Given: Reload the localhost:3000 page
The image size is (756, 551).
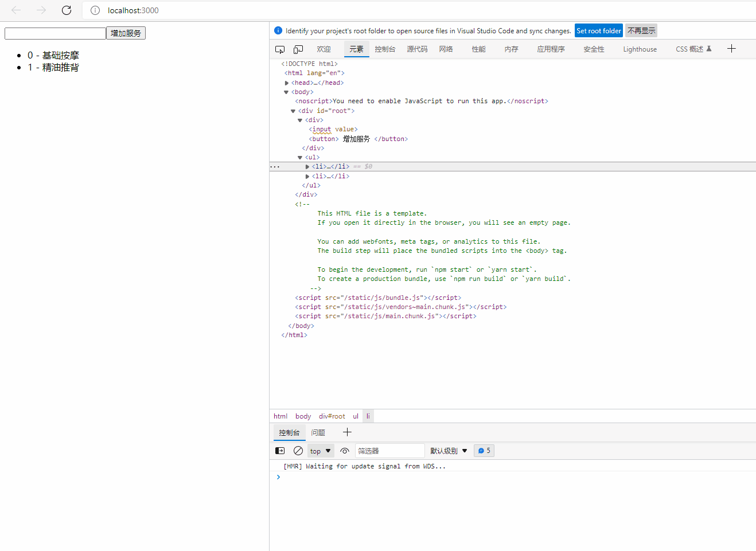Looking at the screenshot, I should [67, 10].
